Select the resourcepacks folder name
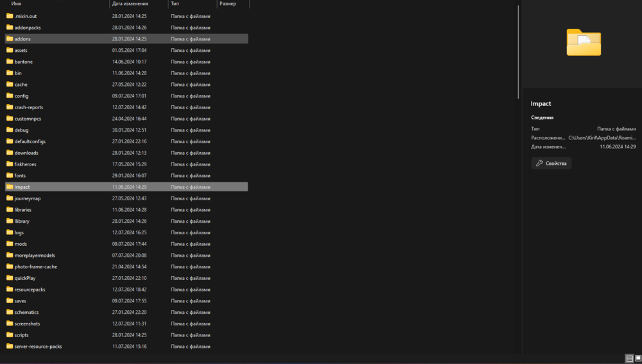This screenshot has width=642, height=364. 30,290
